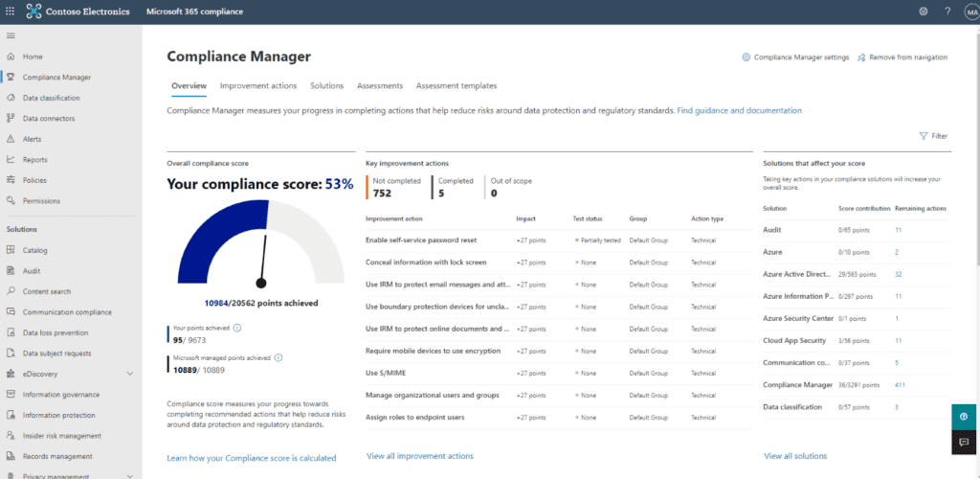Open Manage organizational users and groups

432,396
